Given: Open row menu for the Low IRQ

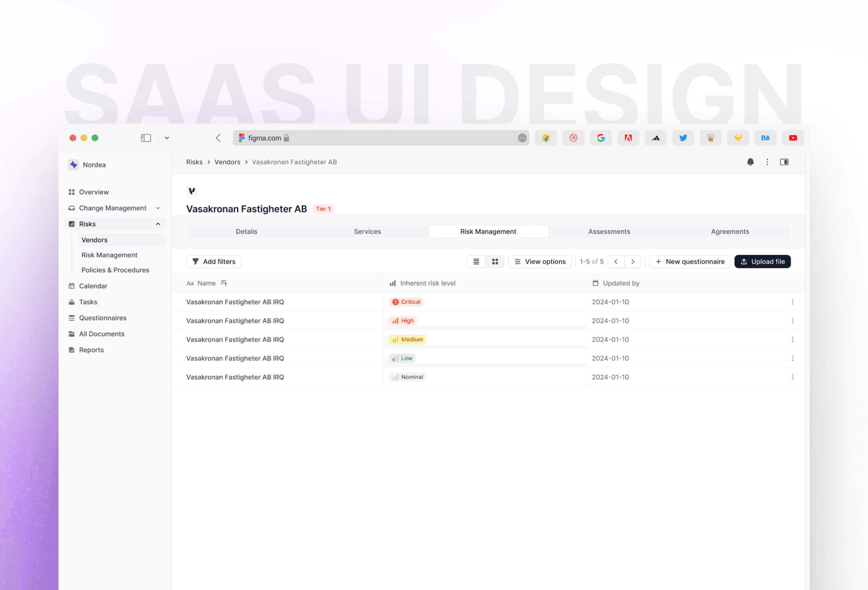Looking at the screenshot, I should pyautogui.click(x=792, y=358).
